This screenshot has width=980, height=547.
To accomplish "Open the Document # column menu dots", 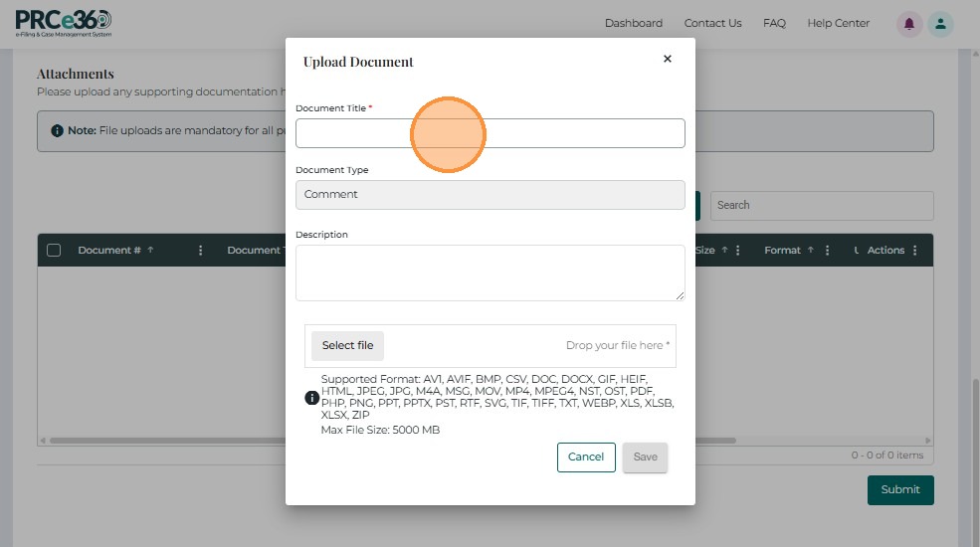I will point(200,251).
